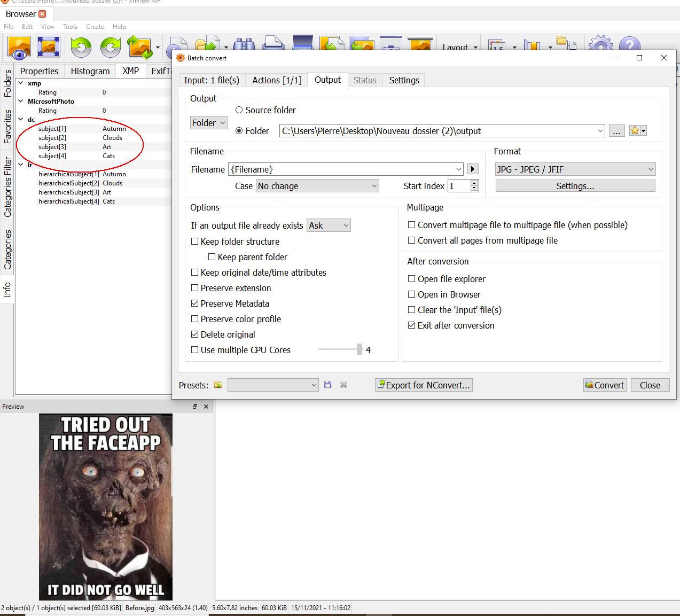Rotate image counter-clockwise with toolbar icon
Screen dimensions: 680x616
(81, 47)
